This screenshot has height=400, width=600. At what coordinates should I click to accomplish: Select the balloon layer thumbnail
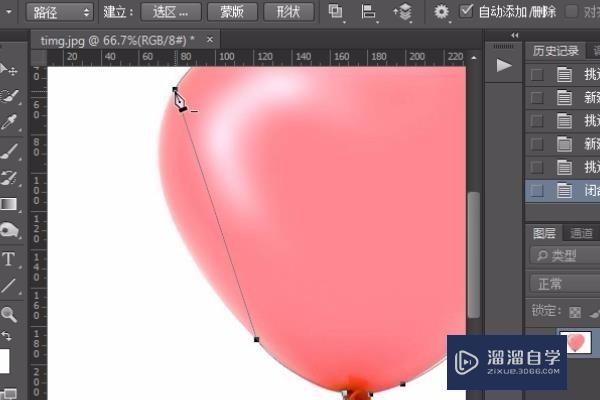pyautogui.click(x=576, y=342)
